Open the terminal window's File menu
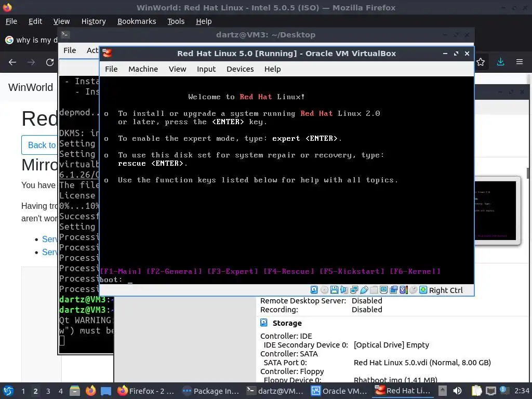Image resolution: width=532 pixels, height=399 pixels. (70, 50)
